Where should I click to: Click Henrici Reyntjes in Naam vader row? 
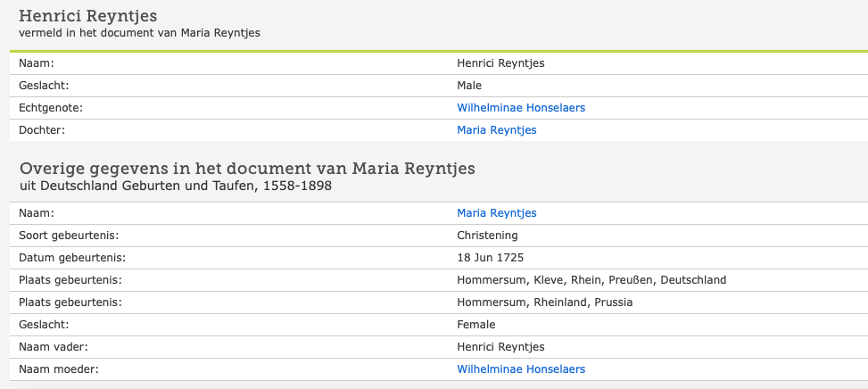click(500, 347)
